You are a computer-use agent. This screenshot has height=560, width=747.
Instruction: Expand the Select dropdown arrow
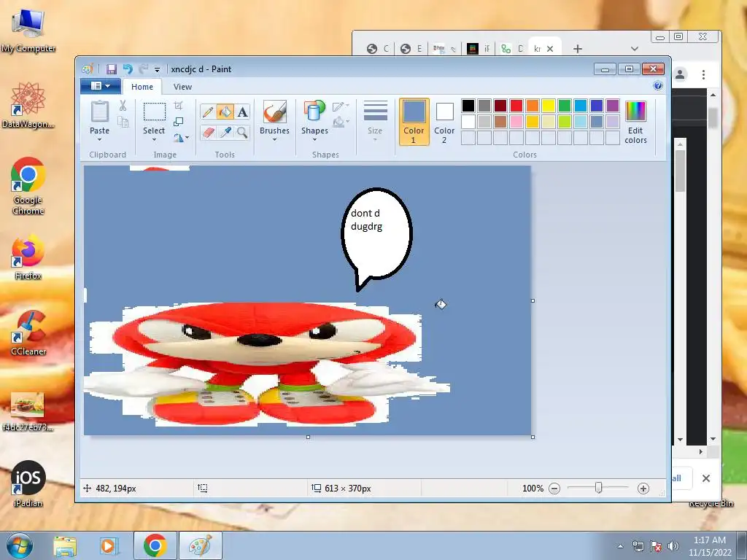pos(155,139)
